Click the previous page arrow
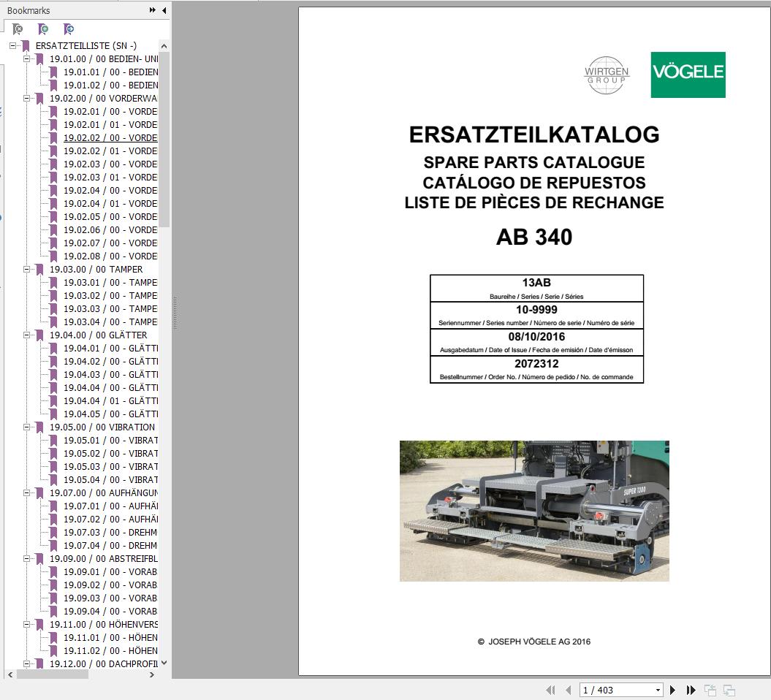Viewport: 771px width, 700px height. [566, 689]
